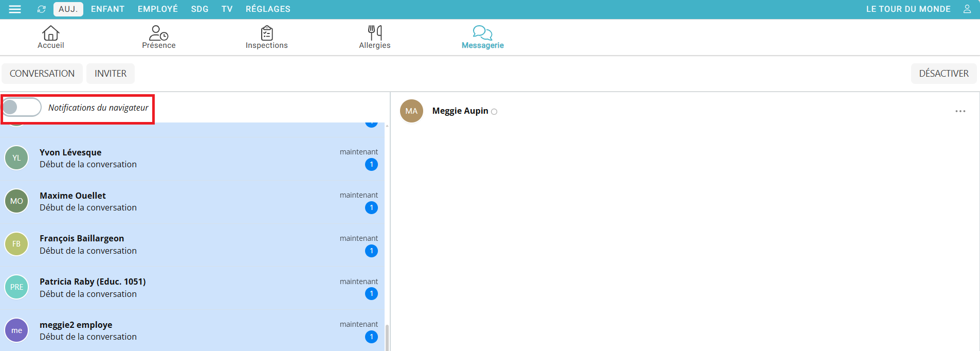Click the CONVERSATION button
Image resolution: width=980 pixels, height=351 pixels.
click(x=42, y=74)
